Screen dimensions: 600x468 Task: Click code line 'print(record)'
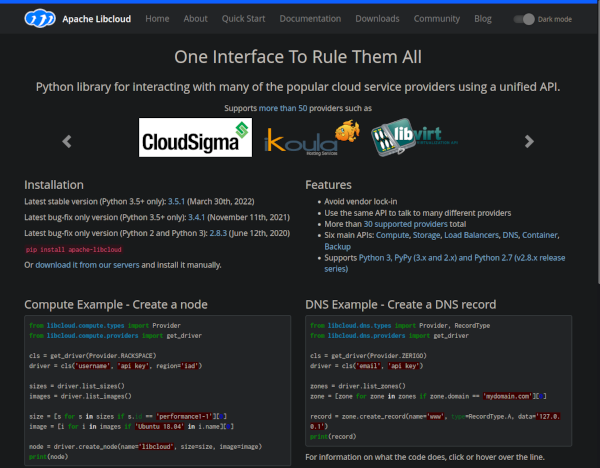[x=333, y=437]
